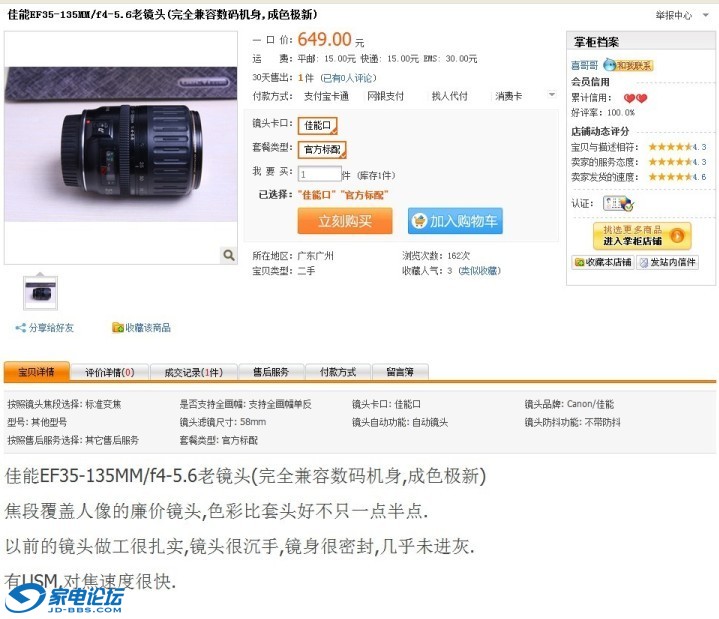Viewport: 719px width, 619px height.
Task: Switch to the 评价详情 reviews tab
Action: click(x=110, y=372)
